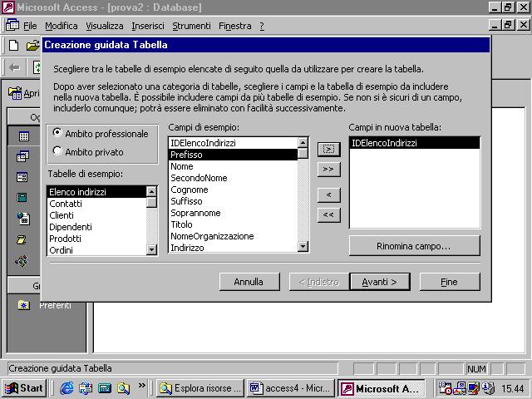Click the Avanti > button

pos(380,282)
